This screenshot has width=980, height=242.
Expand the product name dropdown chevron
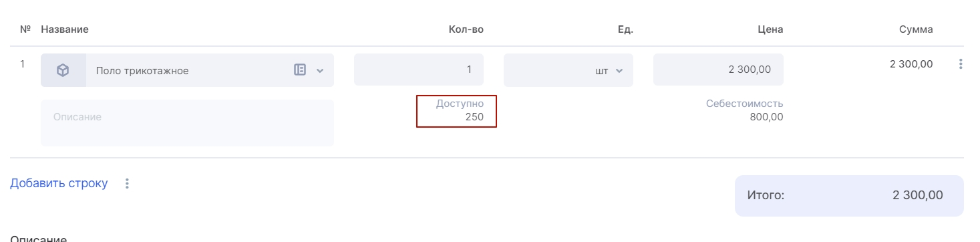click(x=319, y=70)
